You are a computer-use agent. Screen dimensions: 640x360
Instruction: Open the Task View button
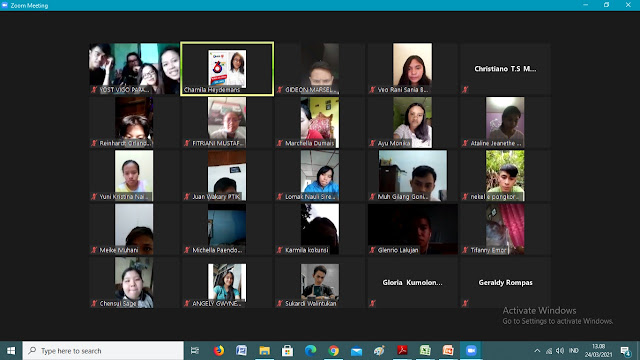pos(195,351)
